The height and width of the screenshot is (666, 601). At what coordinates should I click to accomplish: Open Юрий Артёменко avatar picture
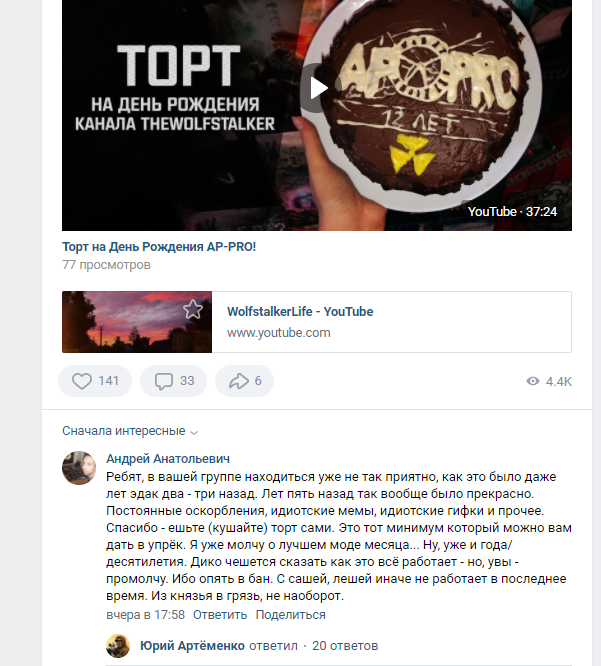click(x=118, y=646)
